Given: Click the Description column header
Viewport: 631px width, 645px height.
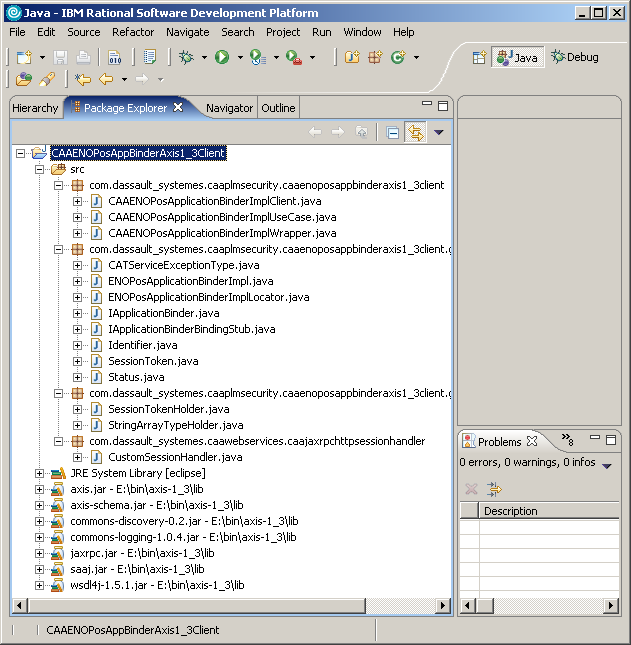Looking at the screenshot, I should [549, 511].
